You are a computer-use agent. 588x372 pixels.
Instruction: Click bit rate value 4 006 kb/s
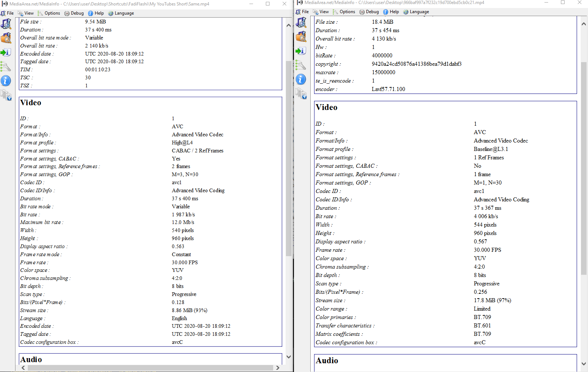pyautogui.click(x=486, y=216)
